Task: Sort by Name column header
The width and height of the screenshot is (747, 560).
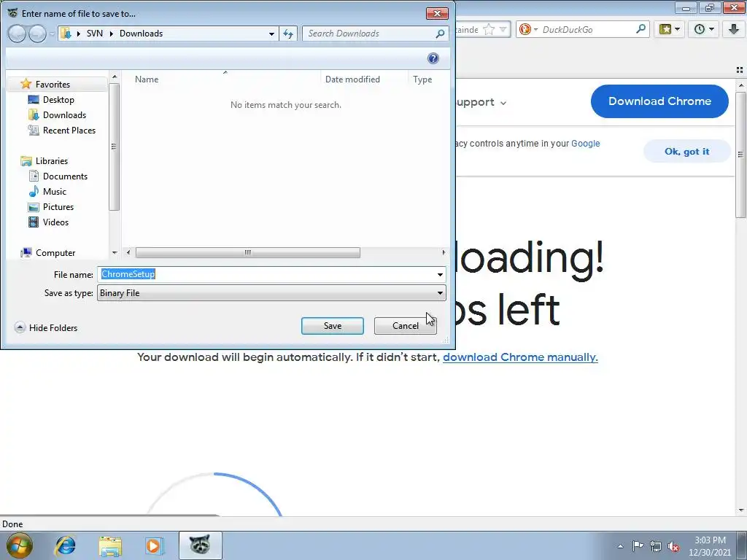Action: pyautogui.click(x=146, y=79)
